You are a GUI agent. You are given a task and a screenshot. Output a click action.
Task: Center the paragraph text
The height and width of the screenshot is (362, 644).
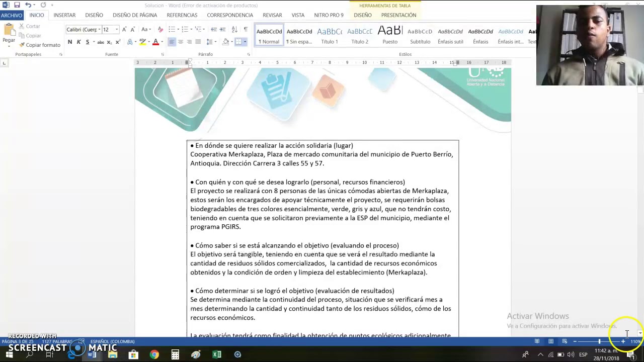tap(181, 42)
